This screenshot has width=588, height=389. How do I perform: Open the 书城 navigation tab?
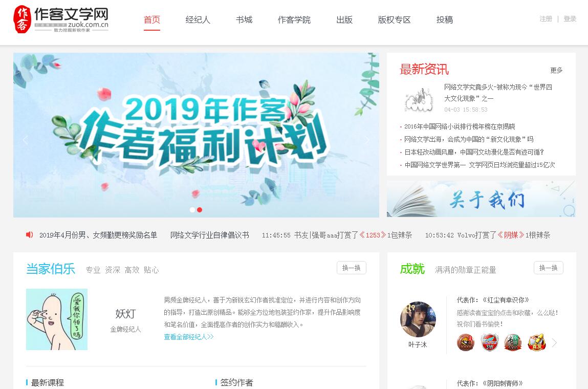coord(244,20)
